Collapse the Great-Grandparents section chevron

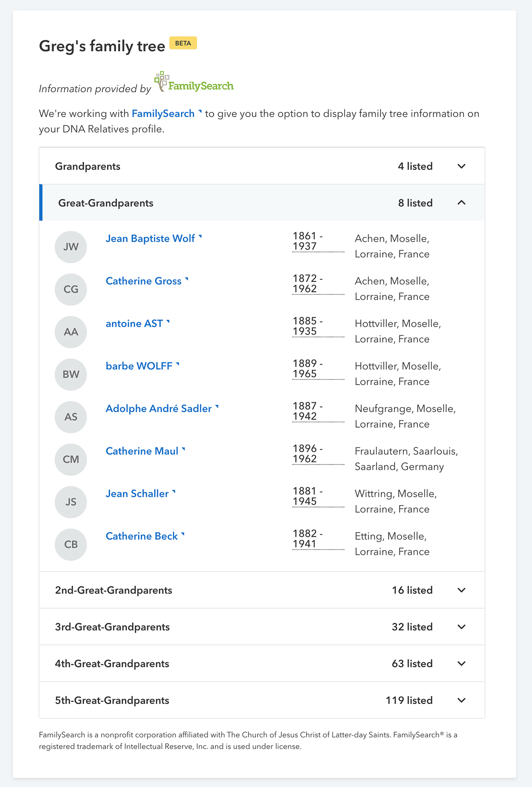[x=461, y=203]
